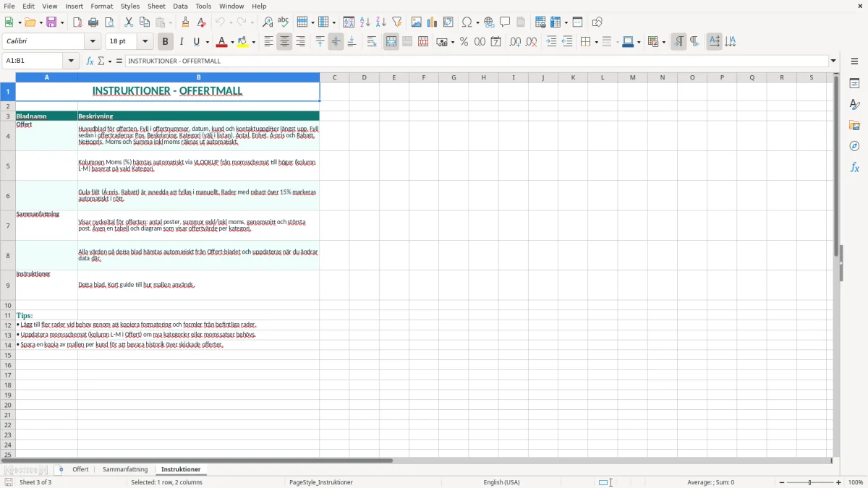Viewport: 868px width, 488px height.
Task: Switch to the Offert sheet tab
Action: tap(80, 469)
